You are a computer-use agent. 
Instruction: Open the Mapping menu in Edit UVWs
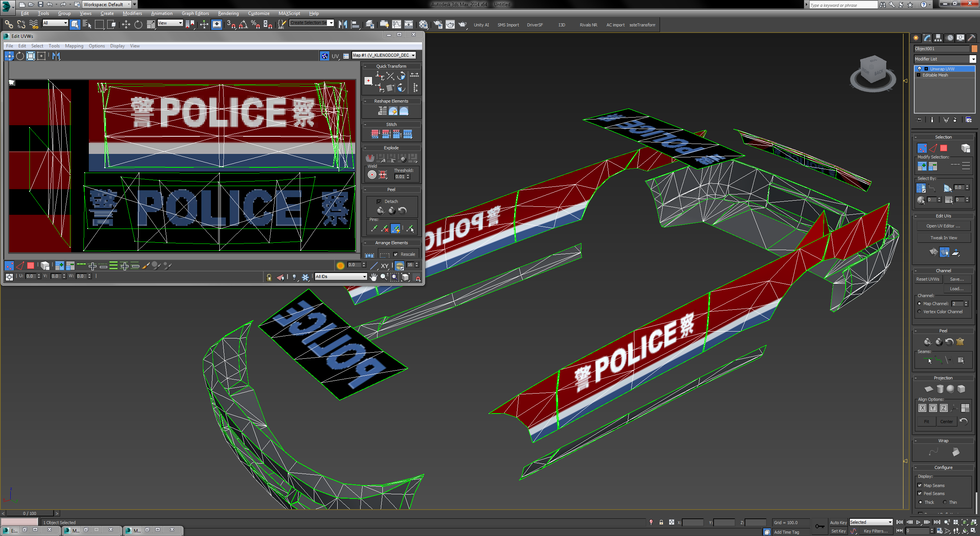tap(74, 46)
